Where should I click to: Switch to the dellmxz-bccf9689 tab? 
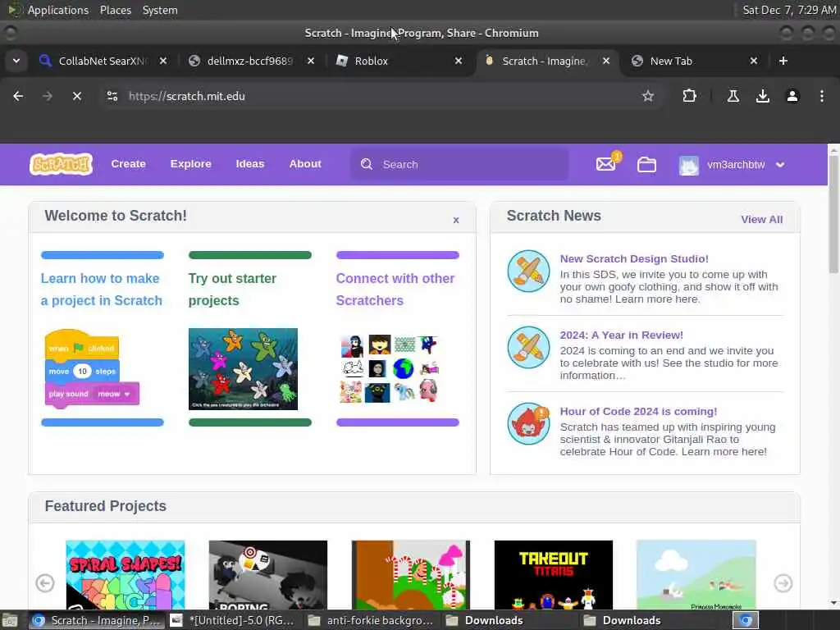coord(250,61)
